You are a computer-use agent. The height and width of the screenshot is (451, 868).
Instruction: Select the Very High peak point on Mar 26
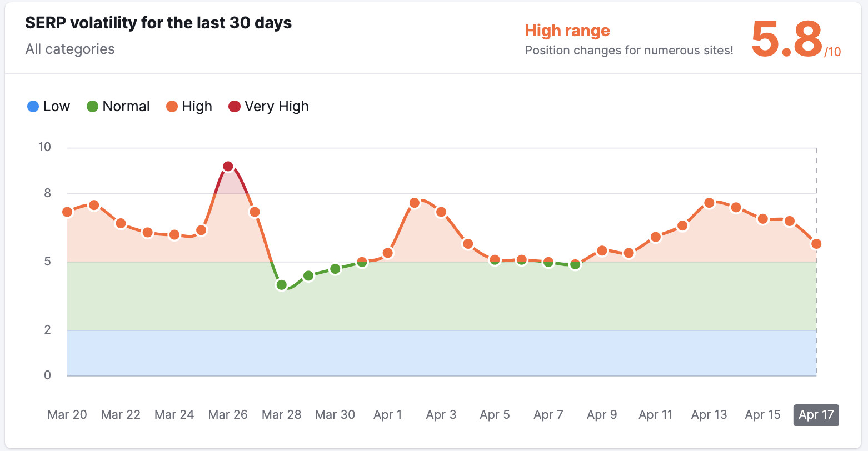228,166
